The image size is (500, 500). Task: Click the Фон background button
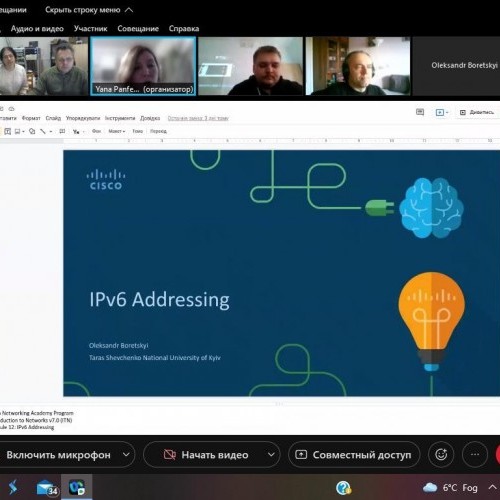(96, 131)
